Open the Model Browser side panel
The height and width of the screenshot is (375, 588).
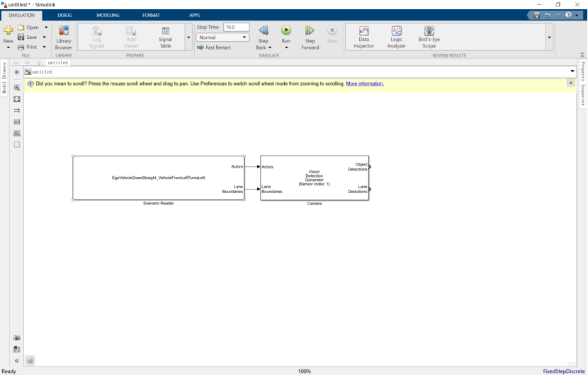coord(4,78)
